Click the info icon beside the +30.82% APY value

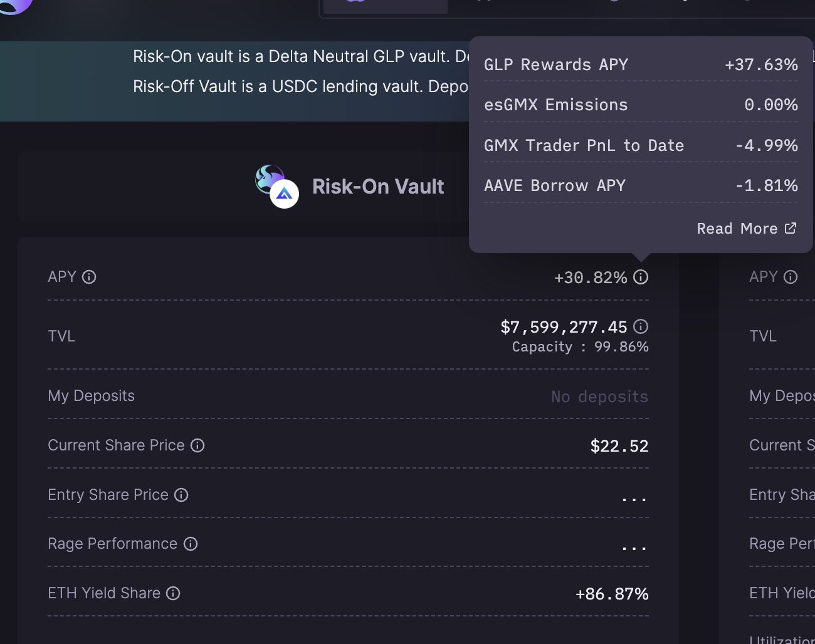(x=641, y=277)
